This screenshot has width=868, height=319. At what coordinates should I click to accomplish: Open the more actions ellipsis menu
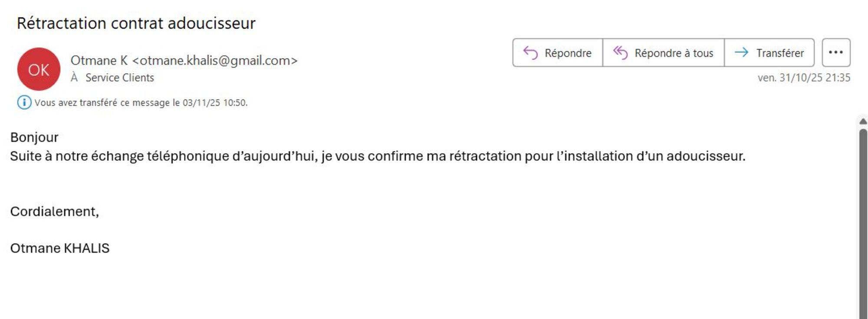tap(835, 53)
